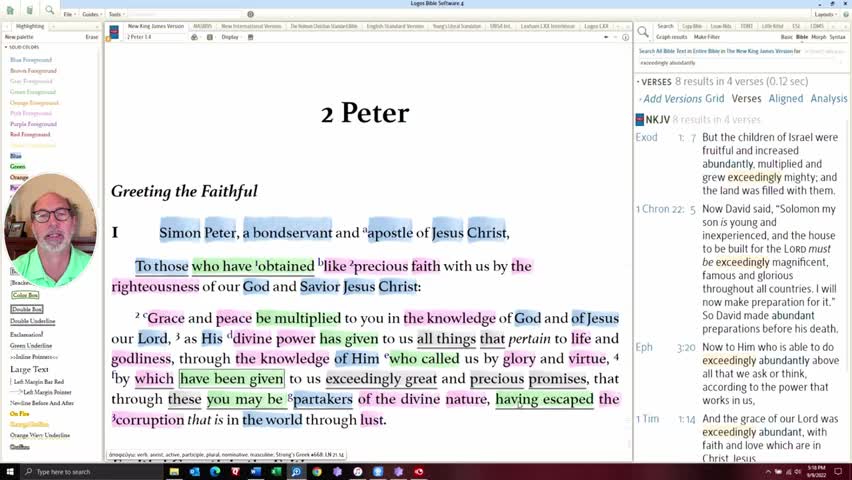The height and width of the screenshot is (480, 852).
Task: Launch File Explorer from the taskbar
Action: [x=174, y=471]
